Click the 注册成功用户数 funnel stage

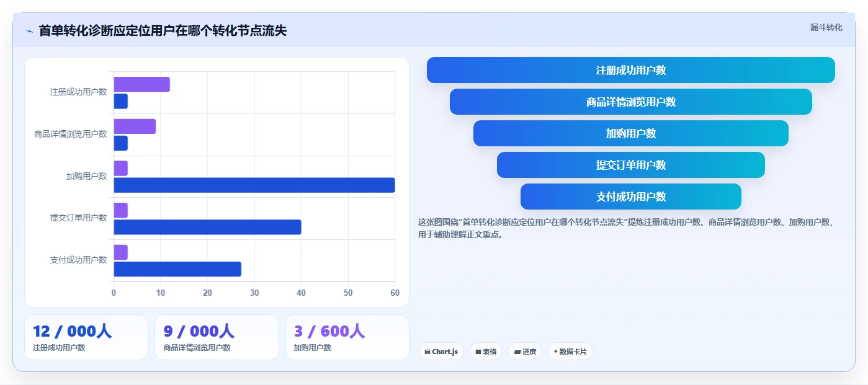(631, 70)
